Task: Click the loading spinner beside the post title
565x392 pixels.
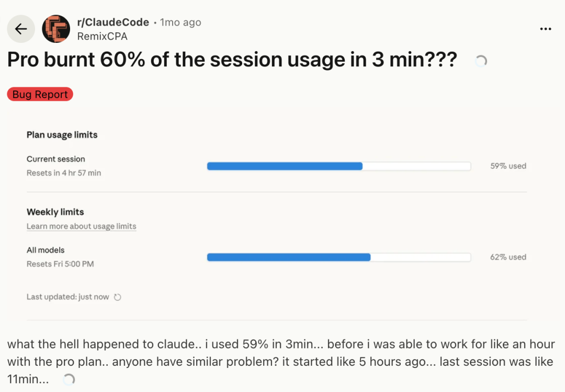Action: [x=481, y=61]
